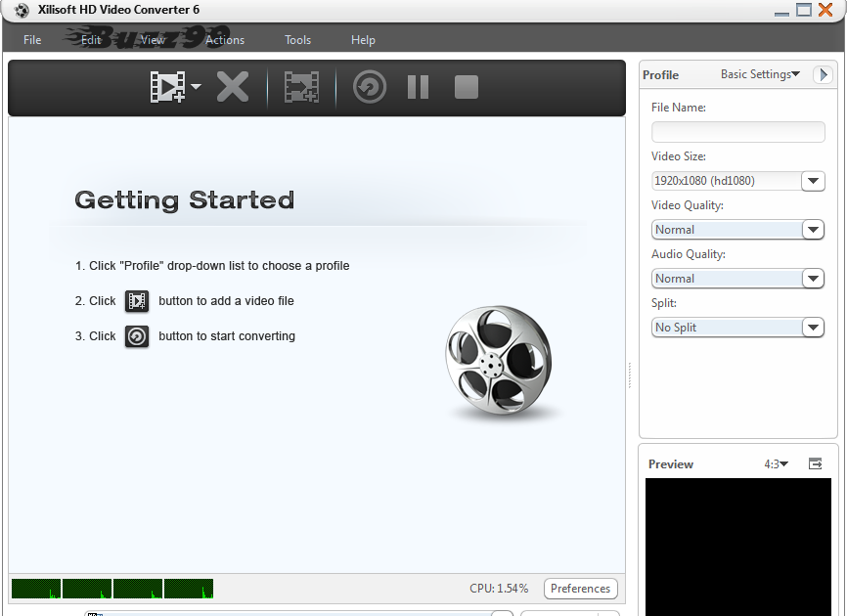Screen dimensions: 847x616
Task: Open the View menu
Action: tap(153, 40)
